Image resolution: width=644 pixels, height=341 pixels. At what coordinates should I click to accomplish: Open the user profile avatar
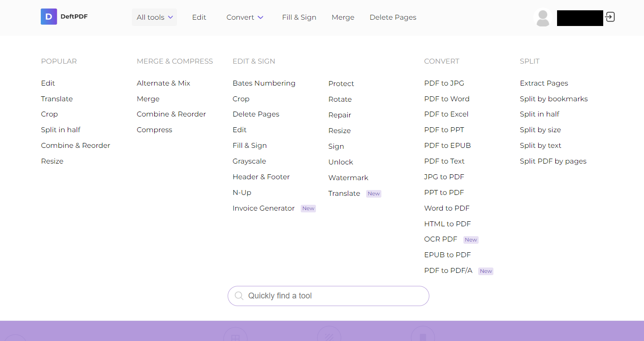click(543, 18)
